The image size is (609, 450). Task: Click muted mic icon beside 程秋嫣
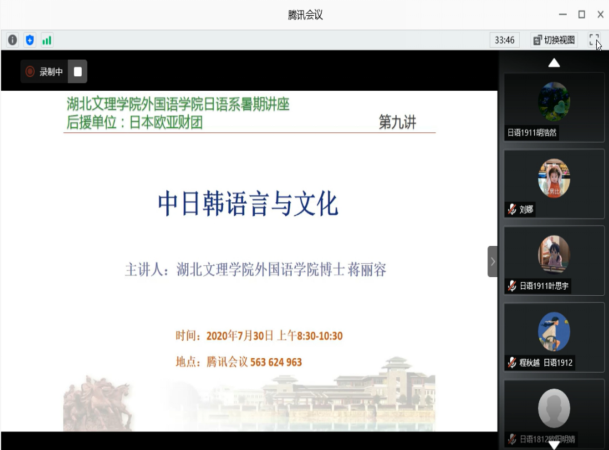pos(512,364)
